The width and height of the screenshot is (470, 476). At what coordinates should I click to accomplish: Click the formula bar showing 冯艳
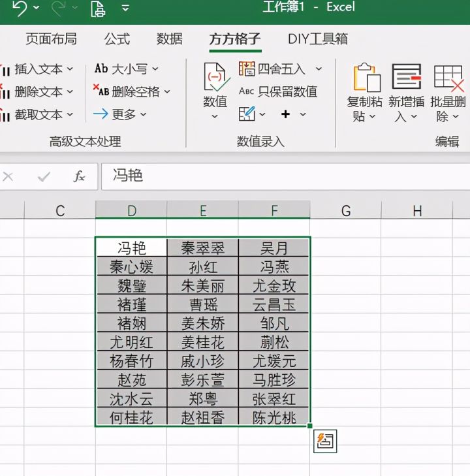coord(285,176)
